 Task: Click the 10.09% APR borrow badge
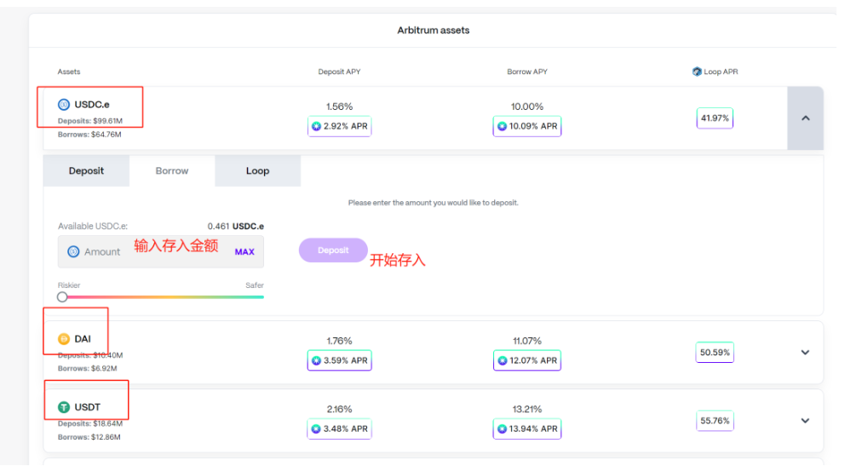[527, 126]
